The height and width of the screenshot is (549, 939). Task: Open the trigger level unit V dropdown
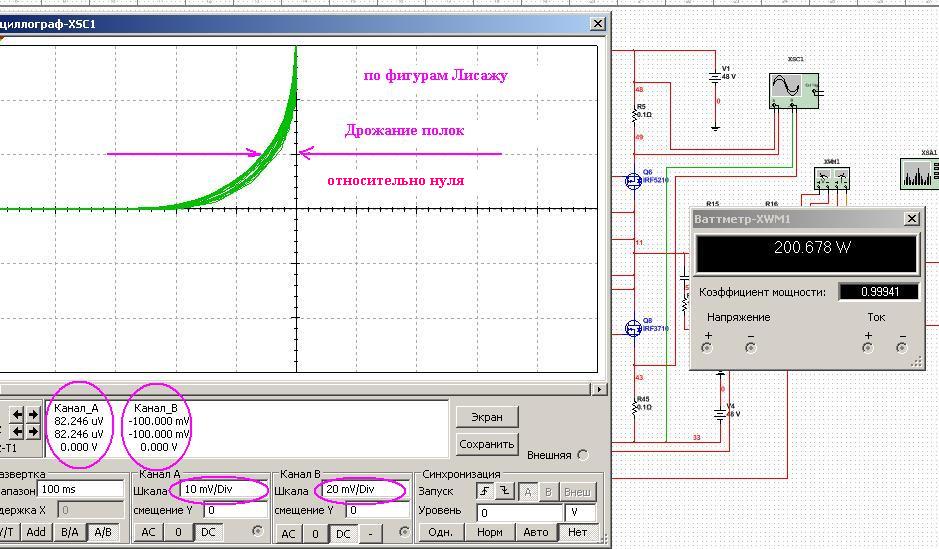pyautogui.click(x=580, y=513)
